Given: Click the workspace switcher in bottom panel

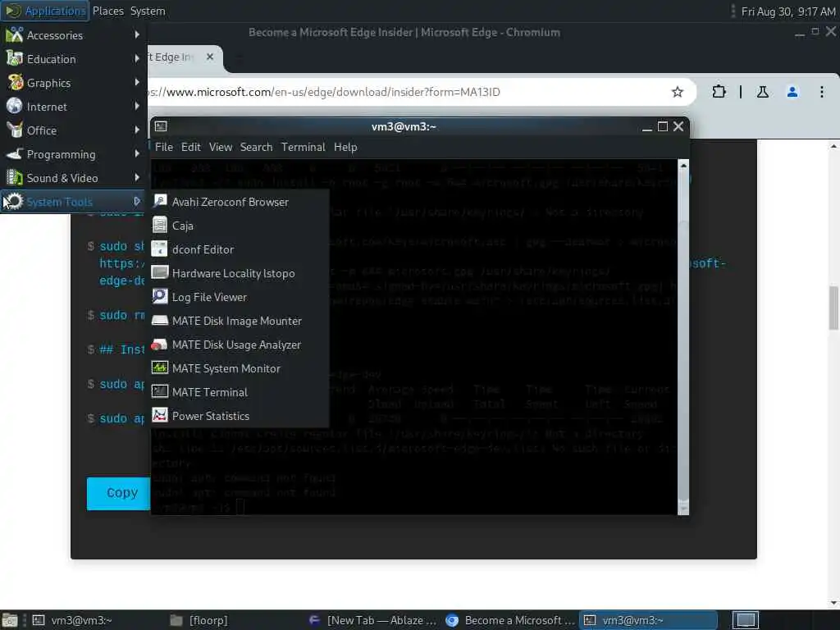Looking at the screenshot, I should (x=745, y=620).
